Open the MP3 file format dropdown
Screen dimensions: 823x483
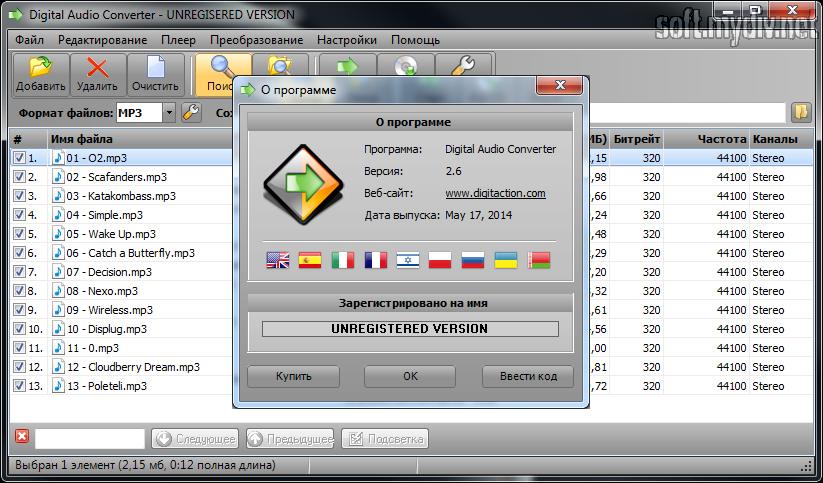click(x=169, y=112)
